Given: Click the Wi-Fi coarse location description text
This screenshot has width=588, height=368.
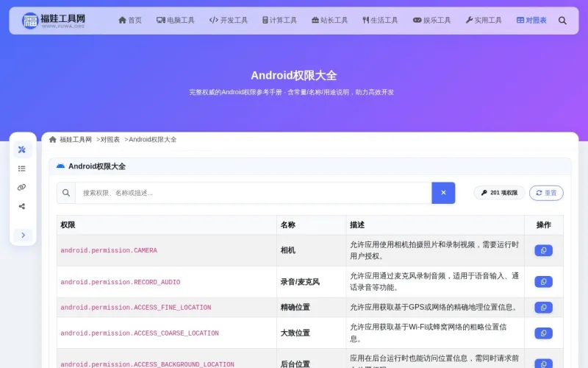Looking at the screenshot, I should click(429, 333).
